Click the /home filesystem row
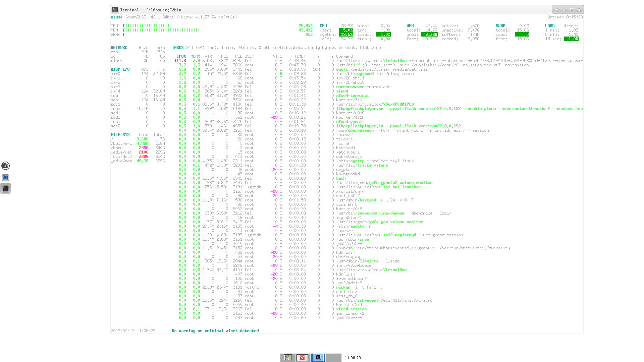 tap(138, 148)
